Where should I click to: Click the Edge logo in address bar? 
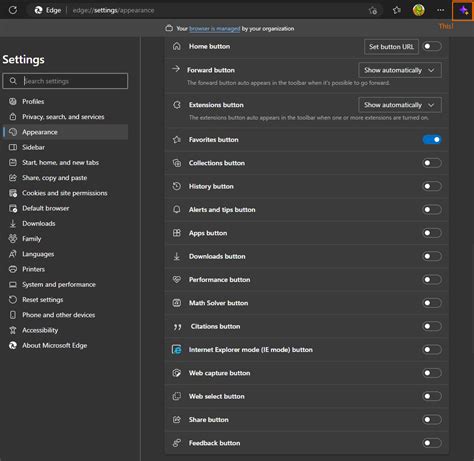pyautogui.click(x=38, y=10)
